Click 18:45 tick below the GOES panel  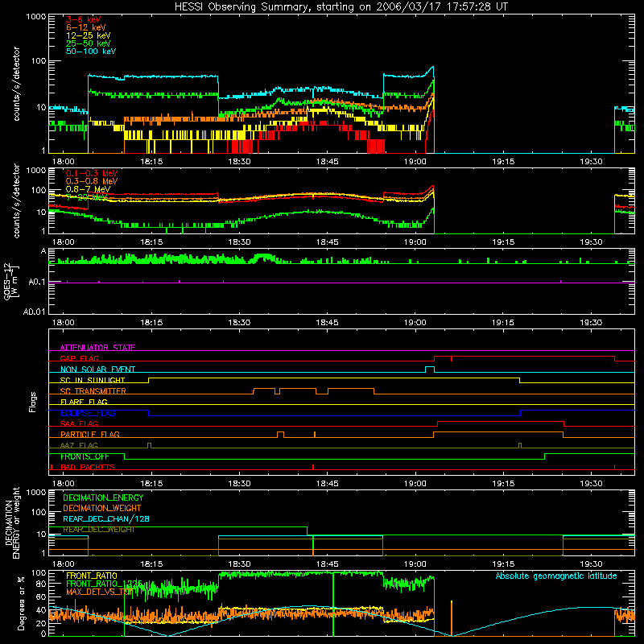(327, 323)
